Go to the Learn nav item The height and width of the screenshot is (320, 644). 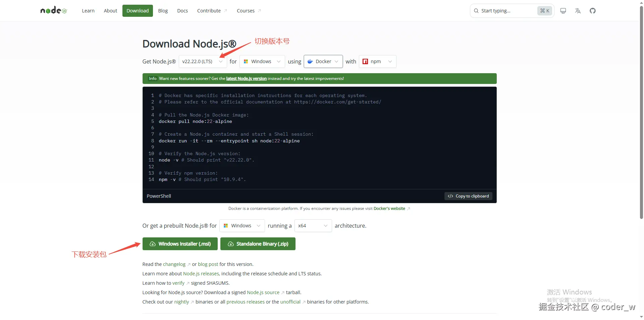[88, 11]
